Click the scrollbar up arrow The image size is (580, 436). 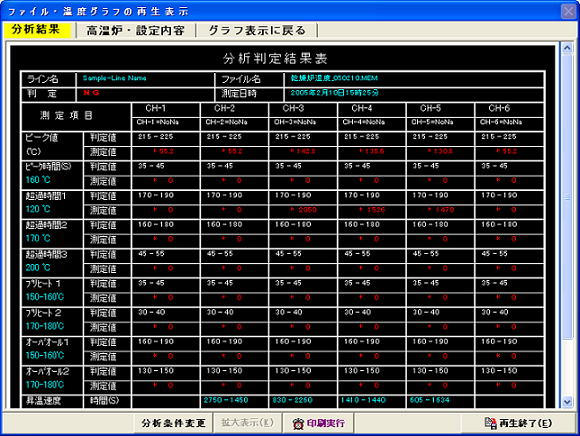[x=567, y=48]
